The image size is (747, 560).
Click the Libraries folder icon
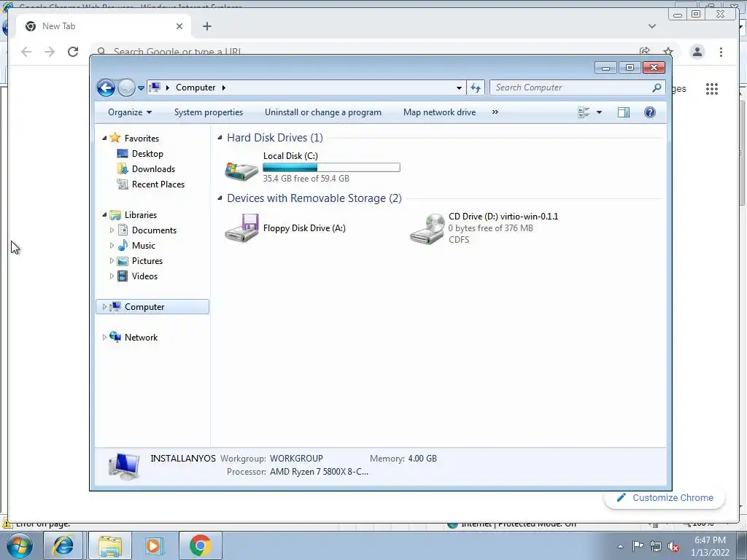point(115,215)
